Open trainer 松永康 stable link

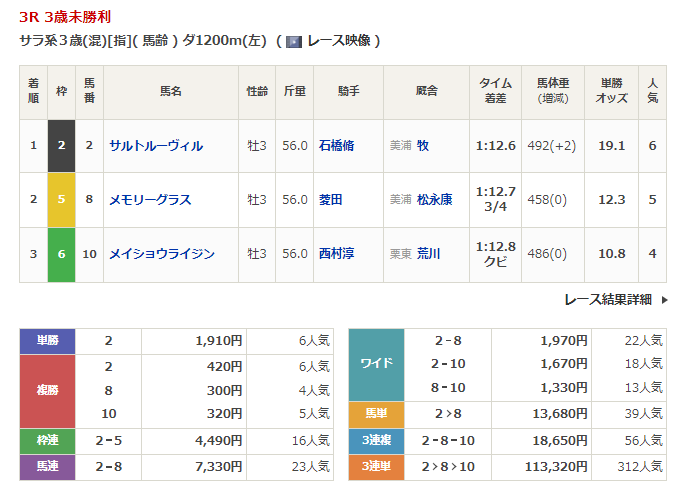pyautogui.click(x=434, y=200)
